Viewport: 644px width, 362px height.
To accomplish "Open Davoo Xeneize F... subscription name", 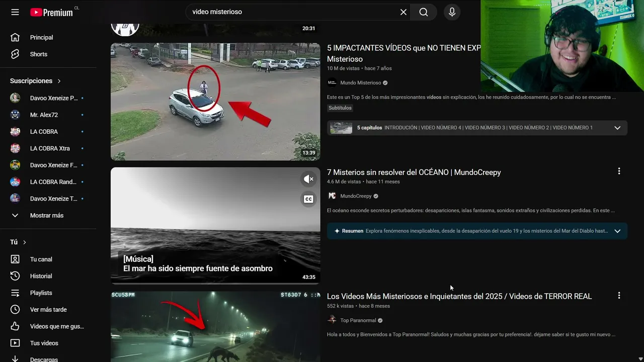I will coord(54,165).
